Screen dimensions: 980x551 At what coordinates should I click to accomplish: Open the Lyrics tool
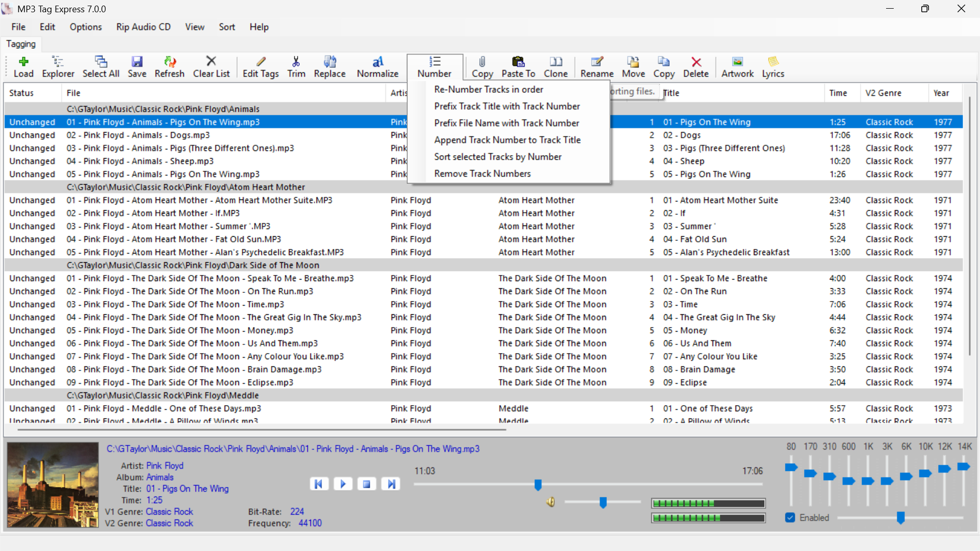pos(773,67)
